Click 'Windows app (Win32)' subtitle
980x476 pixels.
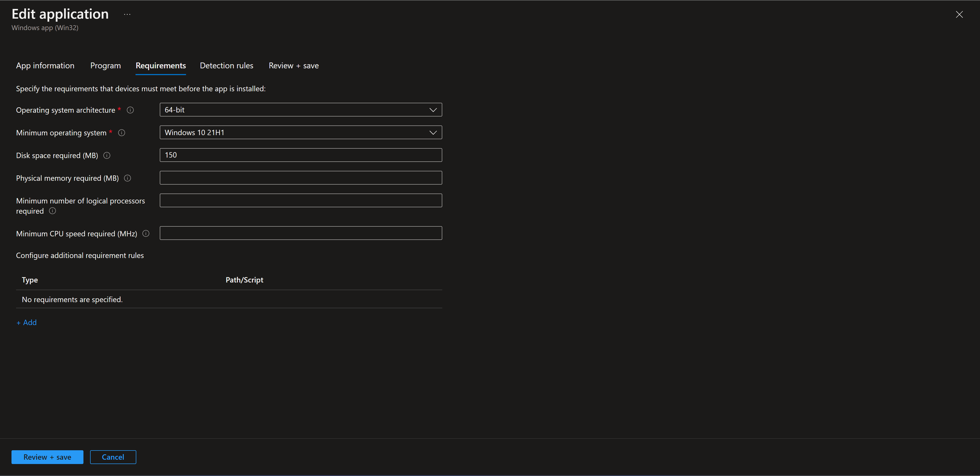click(x=45, y=28)
